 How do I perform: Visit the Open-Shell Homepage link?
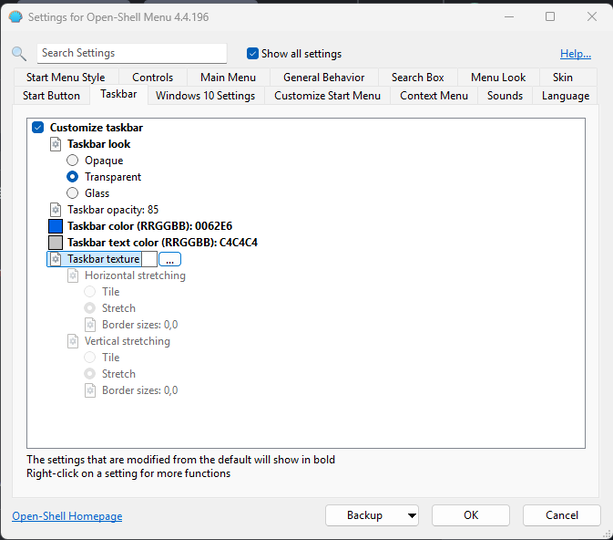(67, 516)
